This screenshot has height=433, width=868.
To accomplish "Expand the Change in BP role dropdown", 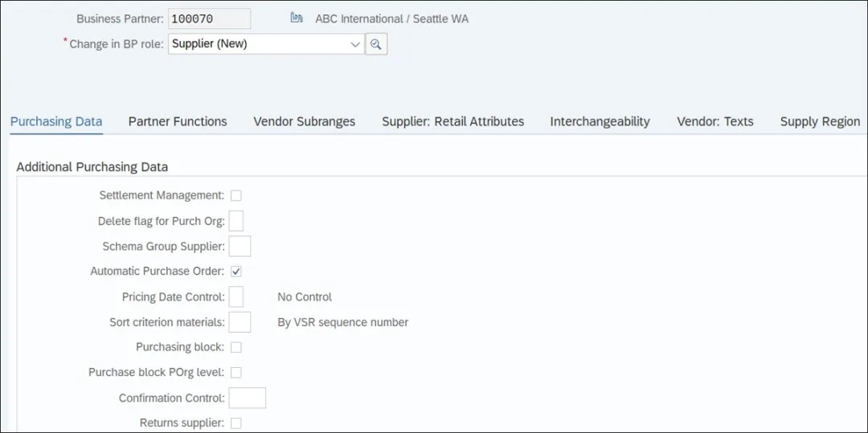I will (x=356, y=44).
